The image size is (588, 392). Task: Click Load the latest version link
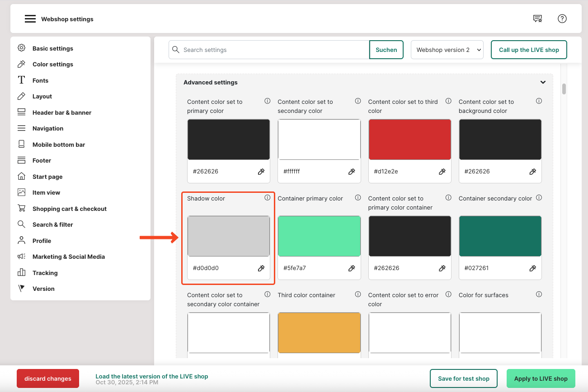click(151, 376)
